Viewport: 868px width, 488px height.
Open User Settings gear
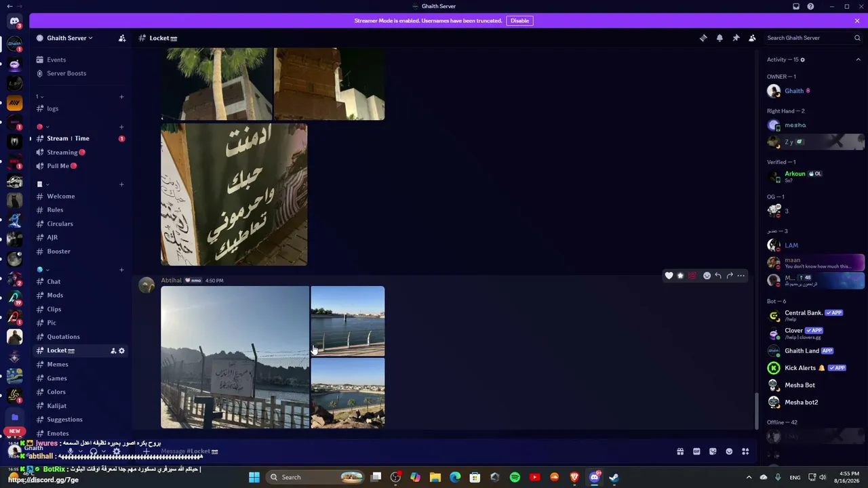(x=117, y=451)
